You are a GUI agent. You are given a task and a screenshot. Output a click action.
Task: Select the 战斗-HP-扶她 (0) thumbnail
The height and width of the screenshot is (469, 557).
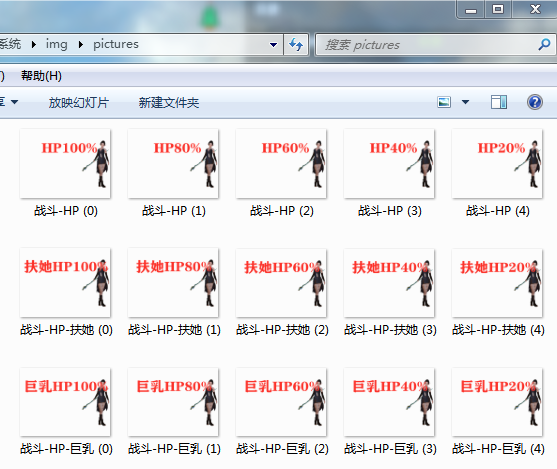65,283
